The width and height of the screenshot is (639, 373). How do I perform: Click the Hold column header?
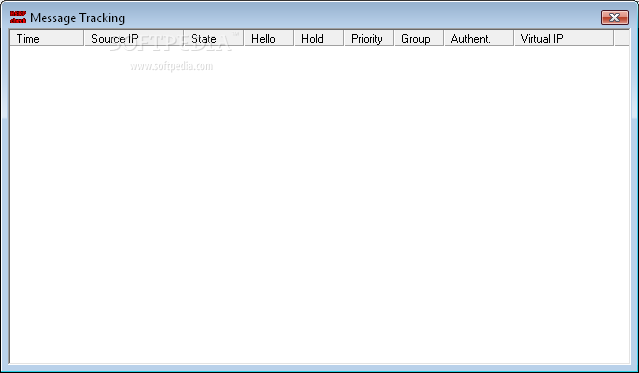coord(319,38)
